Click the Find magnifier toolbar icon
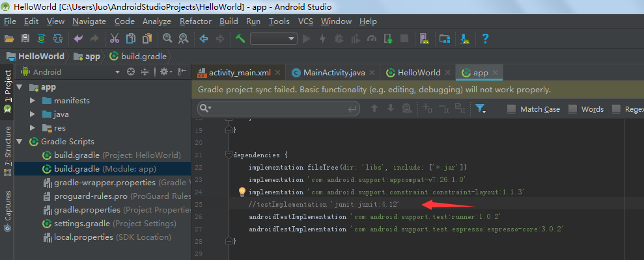644x260 pixels. tap(167, 38)
